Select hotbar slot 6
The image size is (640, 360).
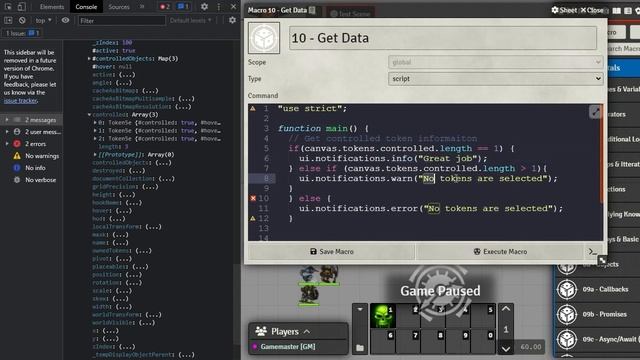tap(383, 341)
